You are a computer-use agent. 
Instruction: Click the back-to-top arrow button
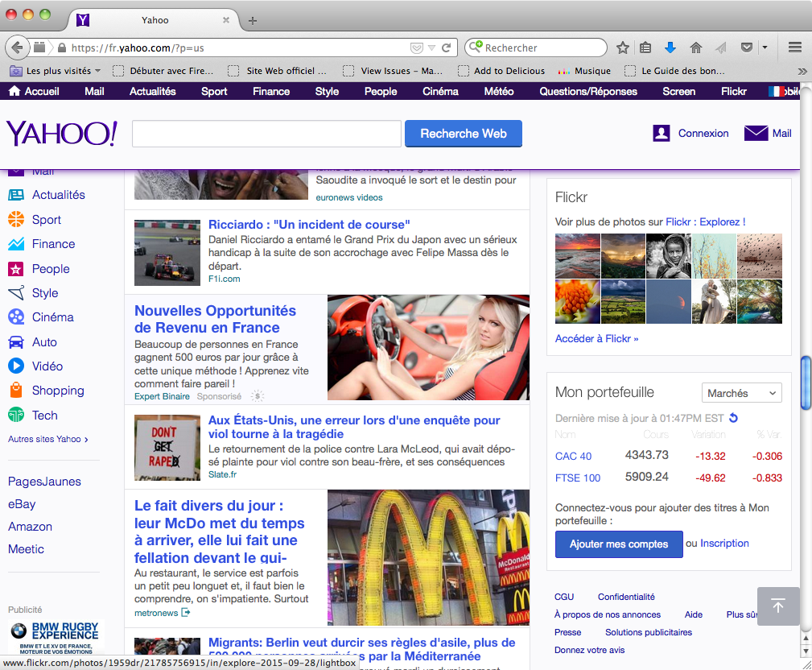tap(778, 606)
